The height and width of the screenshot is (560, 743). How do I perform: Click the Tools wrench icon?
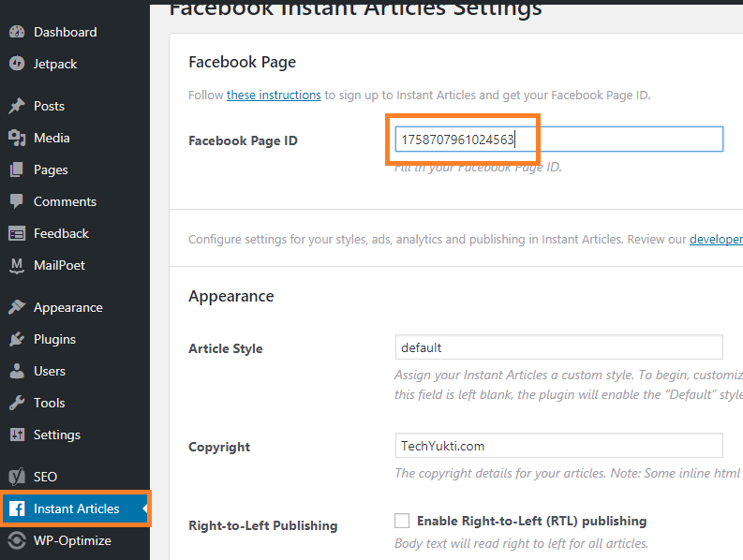[17, 403]
